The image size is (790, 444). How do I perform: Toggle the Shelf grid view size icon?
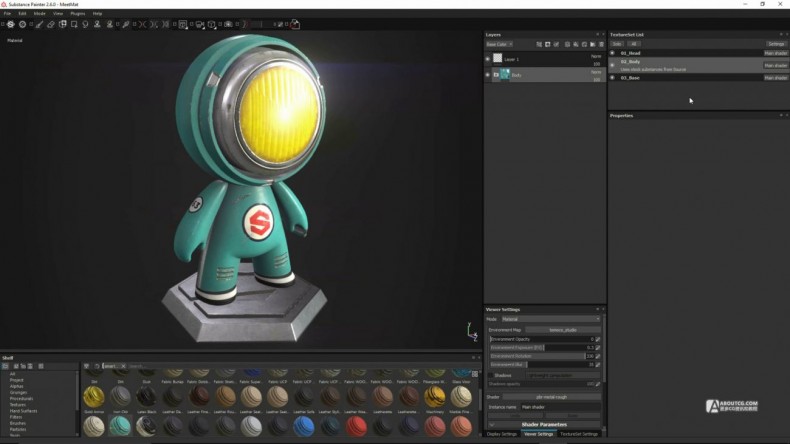475,374
